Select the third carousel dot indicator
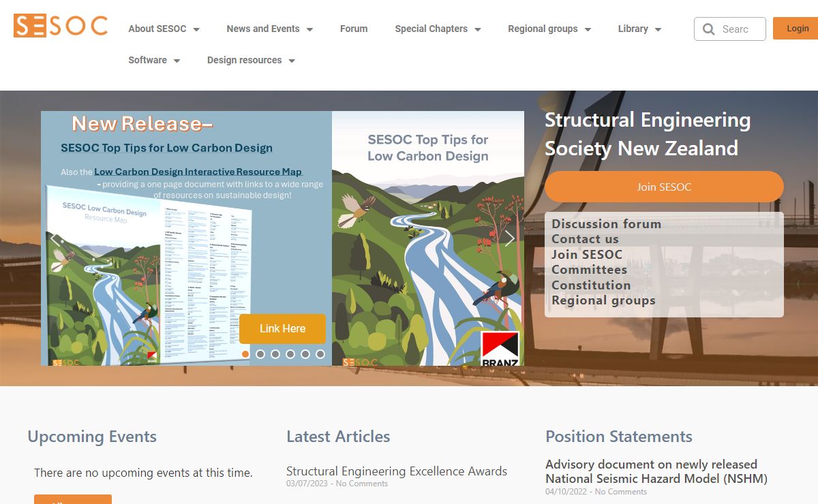 (275, 354)
